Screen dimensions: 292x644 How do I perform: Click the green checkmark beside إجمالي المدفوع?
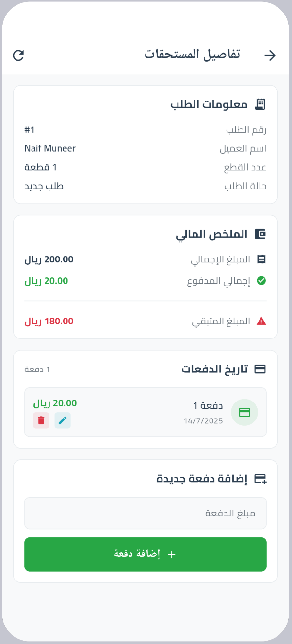click(x=261, y=280)
